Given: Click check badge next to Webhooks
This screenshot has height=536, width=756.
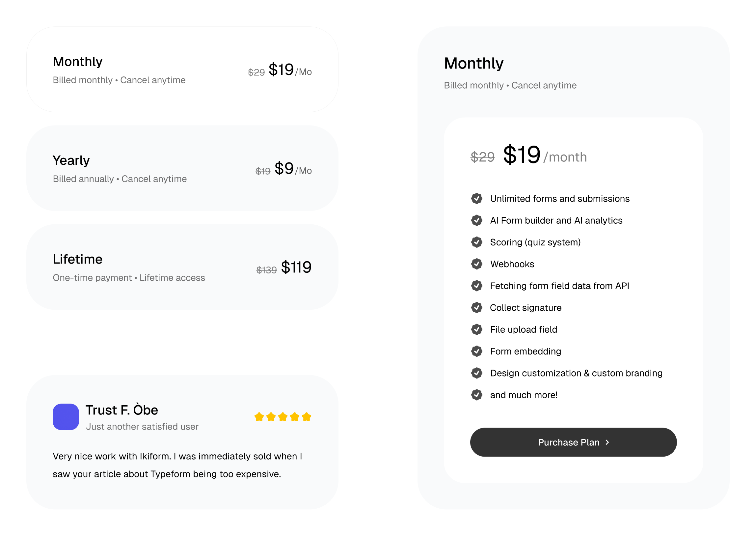Looking at the screenshot, I should (476, 264).
